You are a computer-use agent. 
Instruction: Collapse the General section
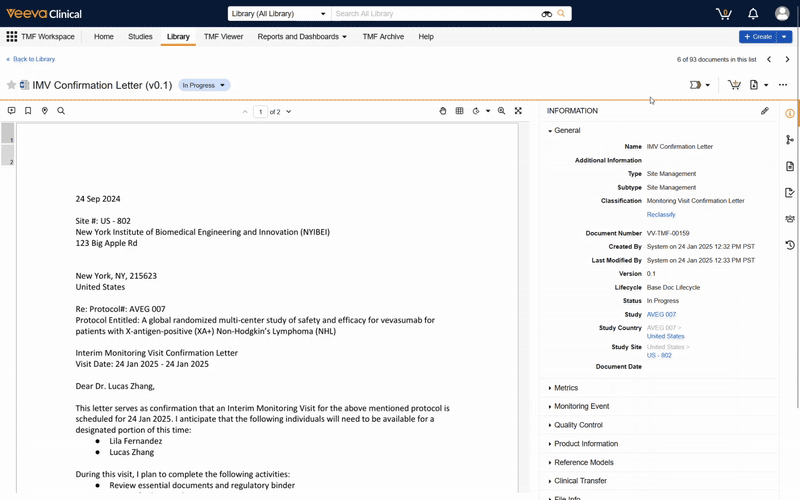[564, 131]
